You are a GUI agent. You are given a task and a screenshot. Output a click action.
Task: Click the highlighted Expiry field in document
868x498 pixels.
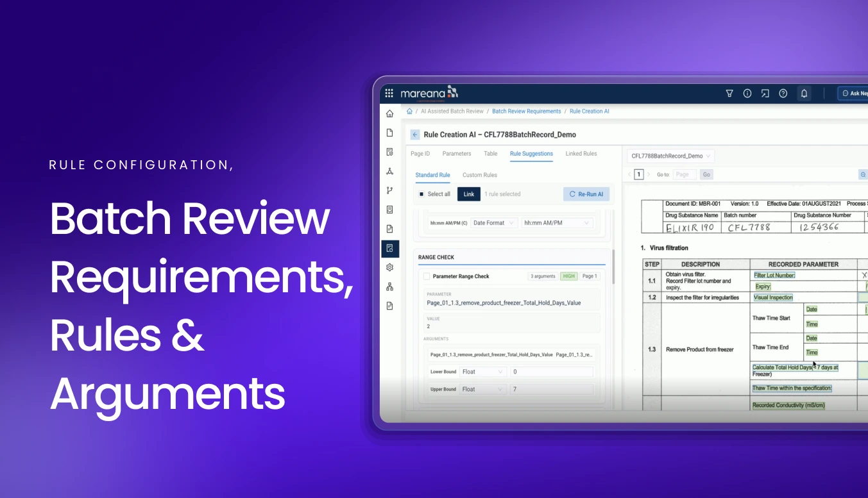point(762,286)
